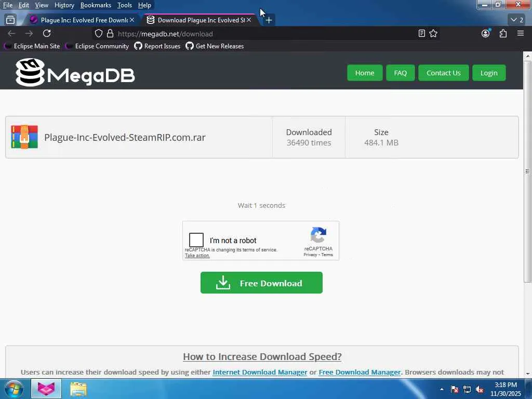Open the Free Download Manager link
Viewport: 532px width, 399px height.
tap(360, 372)
